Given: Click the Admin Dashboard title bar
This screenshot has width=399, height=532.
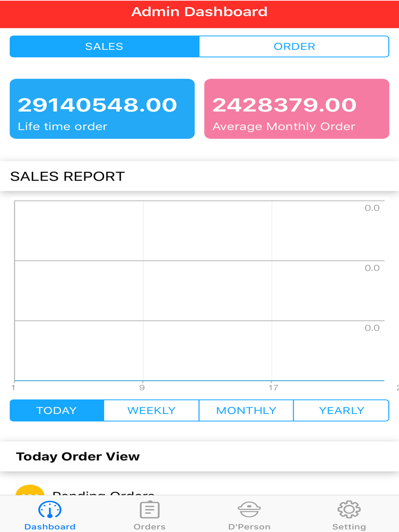Looking at the screenshot, I should coord(199,12).
